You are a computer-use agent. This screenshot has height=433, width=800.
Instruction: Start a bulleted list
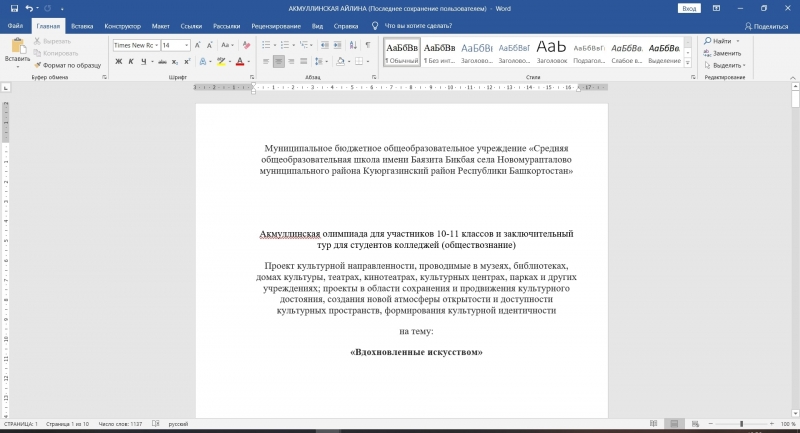pyautogui.click(x=266, y=45)
